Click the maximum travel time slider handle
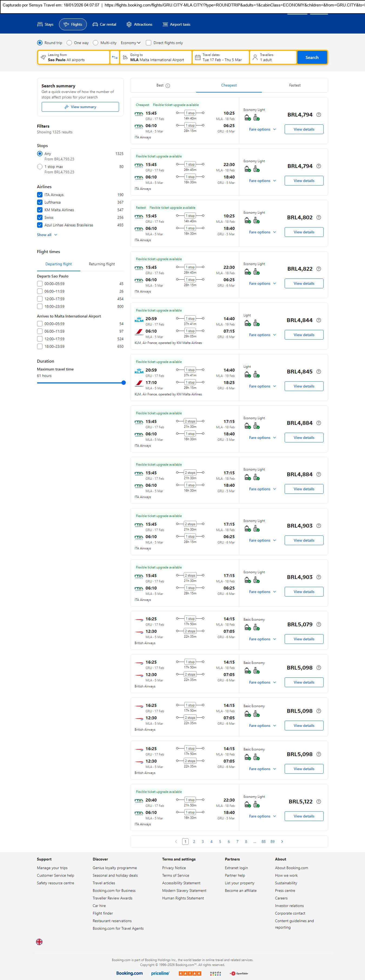The height and width of the screenshot is (980, 365). tap(123, 383)
